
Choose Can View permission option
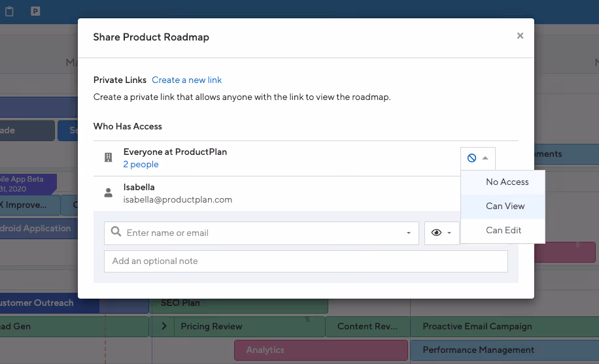pos(503,207)
